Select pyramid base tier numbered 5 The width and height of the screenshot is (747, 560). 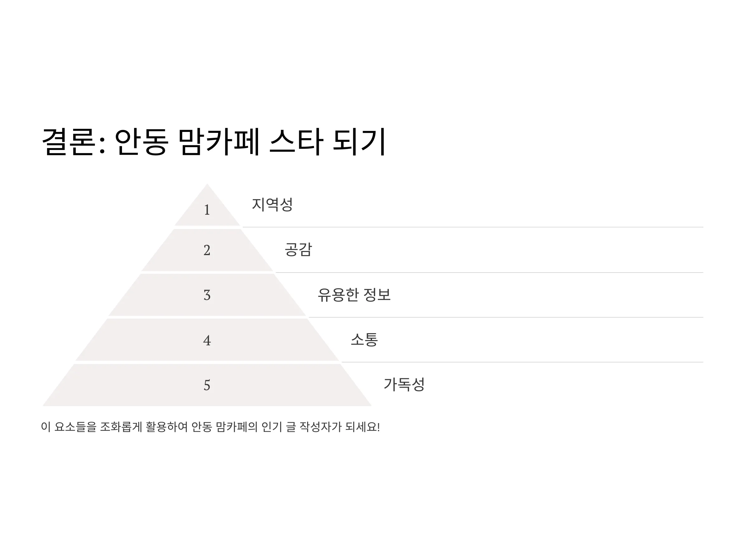point(207,385)
